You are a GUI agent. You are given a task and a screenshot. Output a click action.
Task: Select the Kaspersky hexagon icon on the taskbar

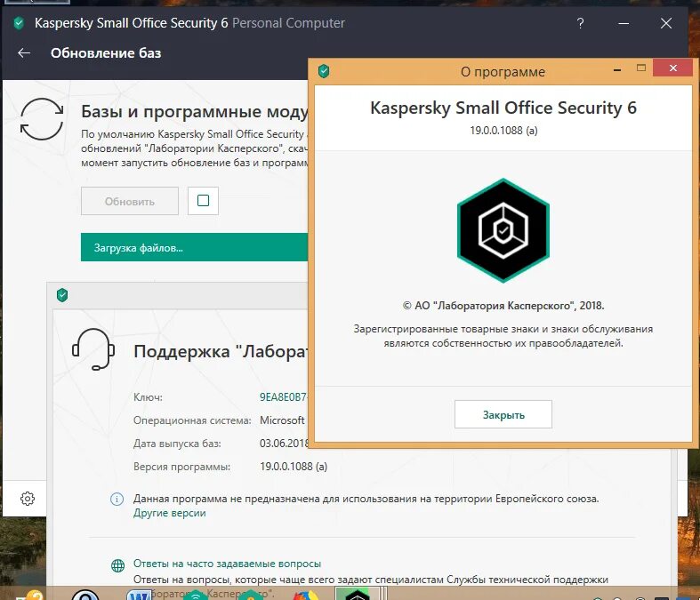tap(358, 594)
